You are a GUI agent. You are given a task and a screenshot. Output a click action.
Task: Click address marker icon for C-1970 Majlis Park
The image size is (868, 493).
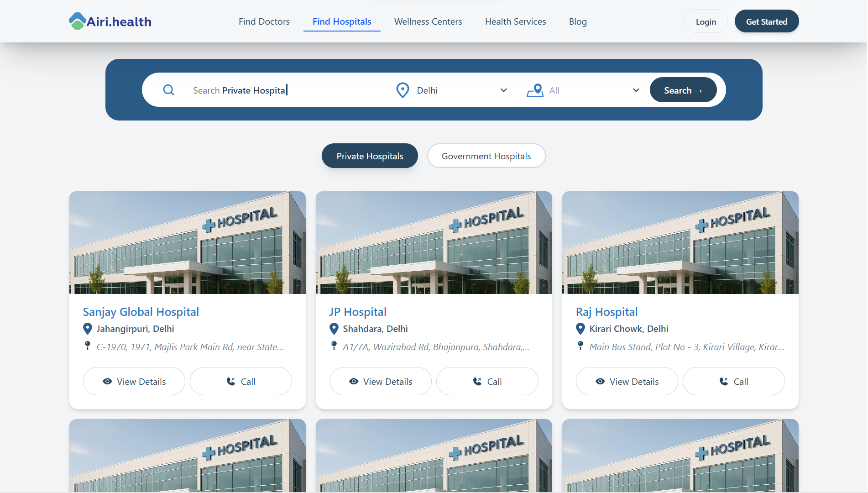click(88, 346)
